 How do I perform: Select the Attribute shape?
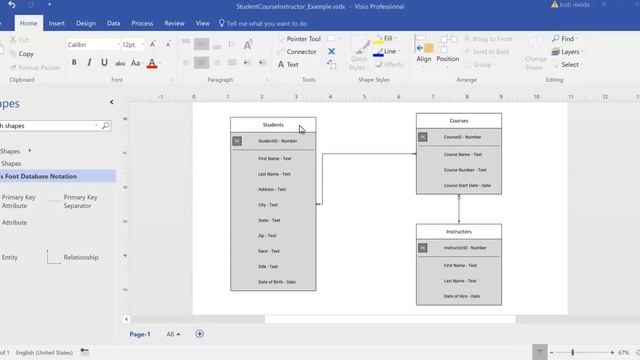coord(14,222)
